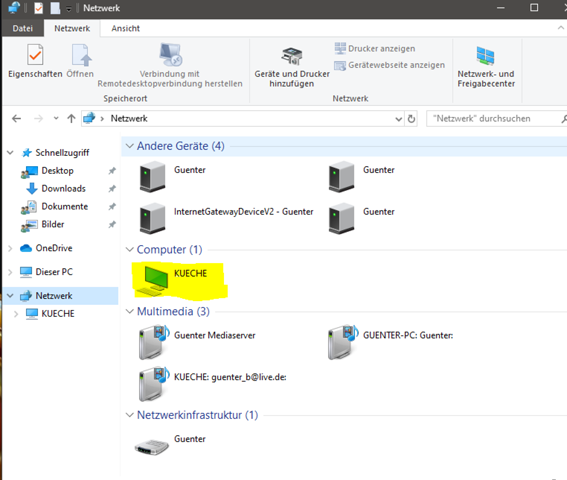Collapse the Multimedia group

[x=129, y=311]
